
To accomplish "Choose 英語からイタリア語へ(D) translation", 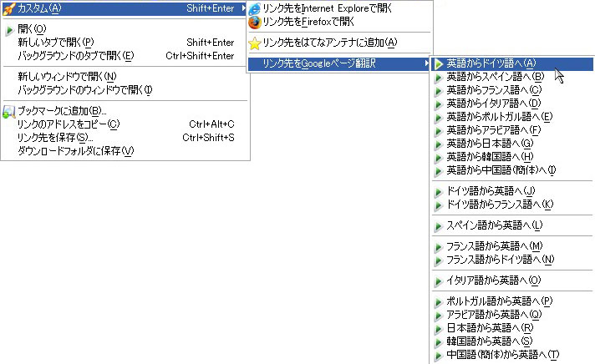I will click(x=512, y=104).
